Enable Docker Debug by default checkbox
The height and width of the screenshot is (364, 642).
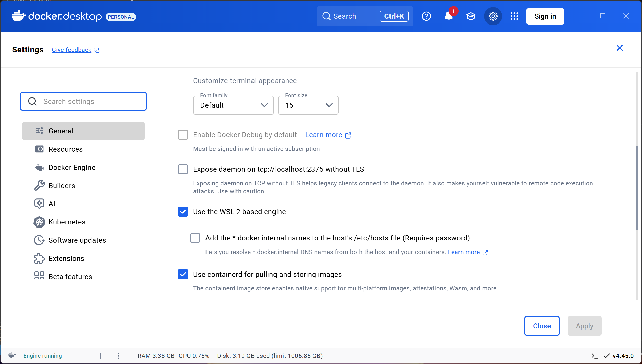183,135
